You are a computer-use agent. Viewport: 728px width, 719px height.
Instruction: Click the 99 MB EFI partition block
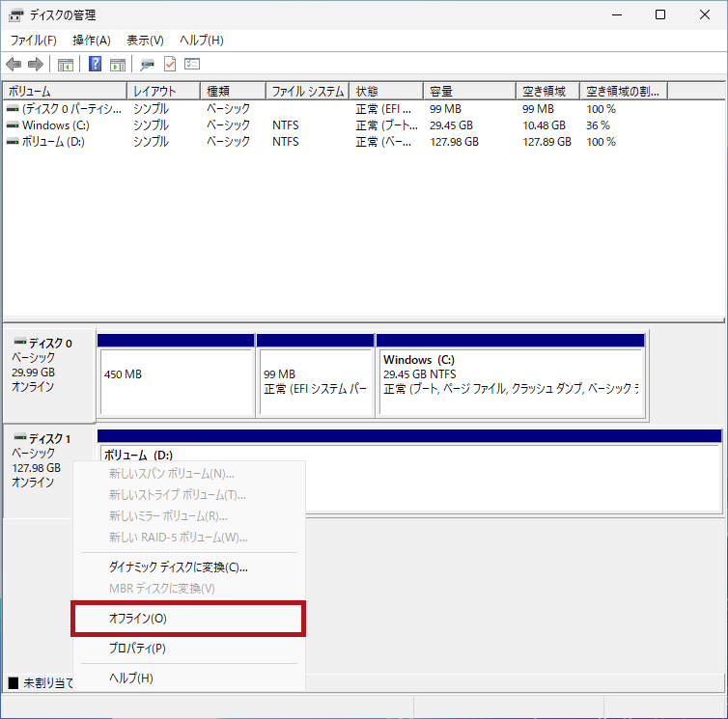315,381
